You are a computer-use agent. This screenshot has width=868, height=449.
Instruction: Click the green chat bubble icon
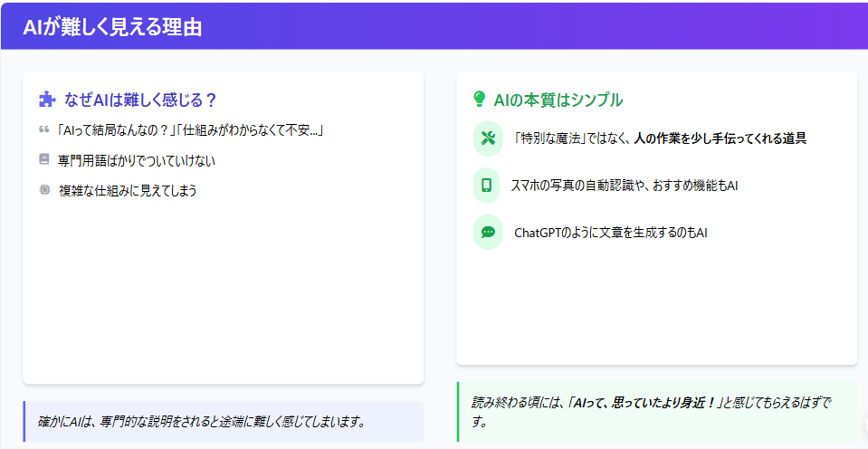click(x=487, y=232)
